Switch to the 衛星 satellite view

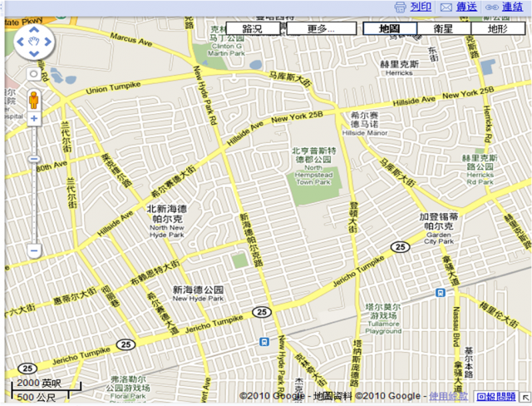[444, 28]
